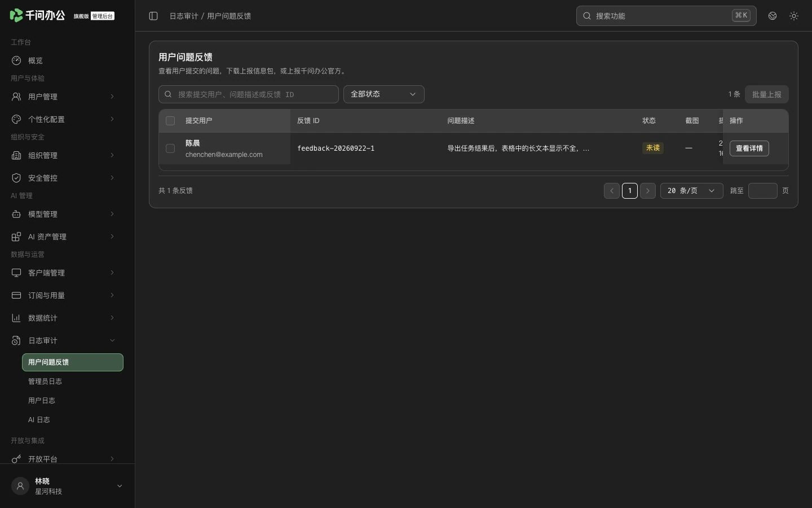Click the 模型管理 robot icon
Image resolution: width=812 pixels, height=508 pixels.
click(16, 214)
